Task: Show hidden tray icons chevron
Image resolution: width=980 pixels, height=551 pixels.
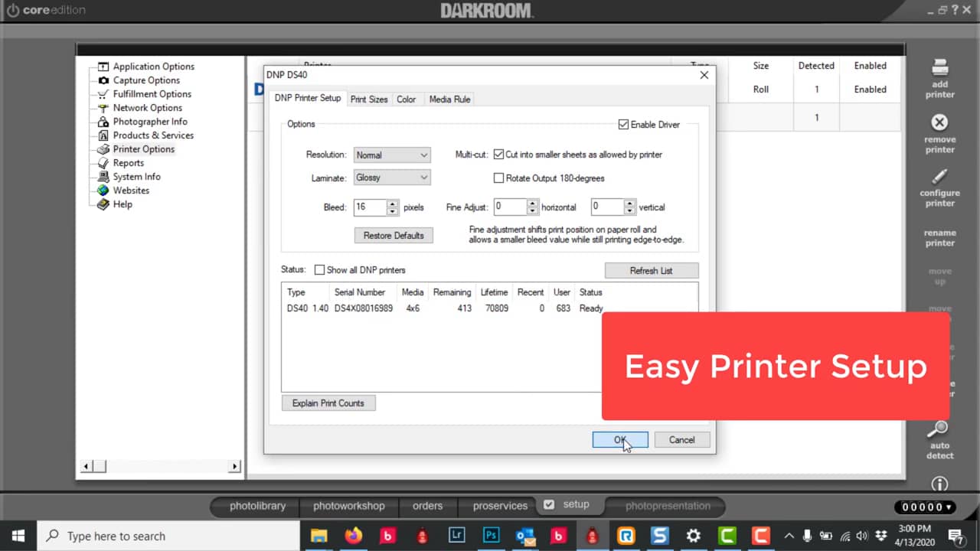Action: (789, 536)
